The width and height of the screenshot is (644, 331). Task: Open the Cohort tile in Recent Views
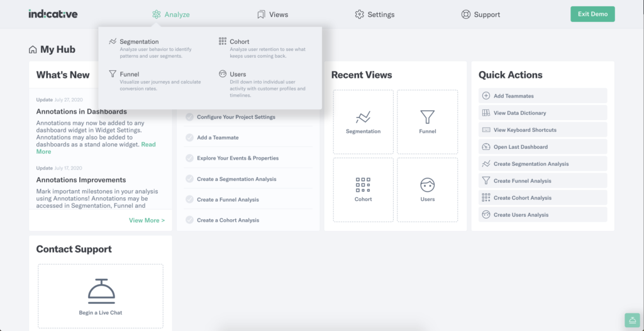tap(363, 190)
